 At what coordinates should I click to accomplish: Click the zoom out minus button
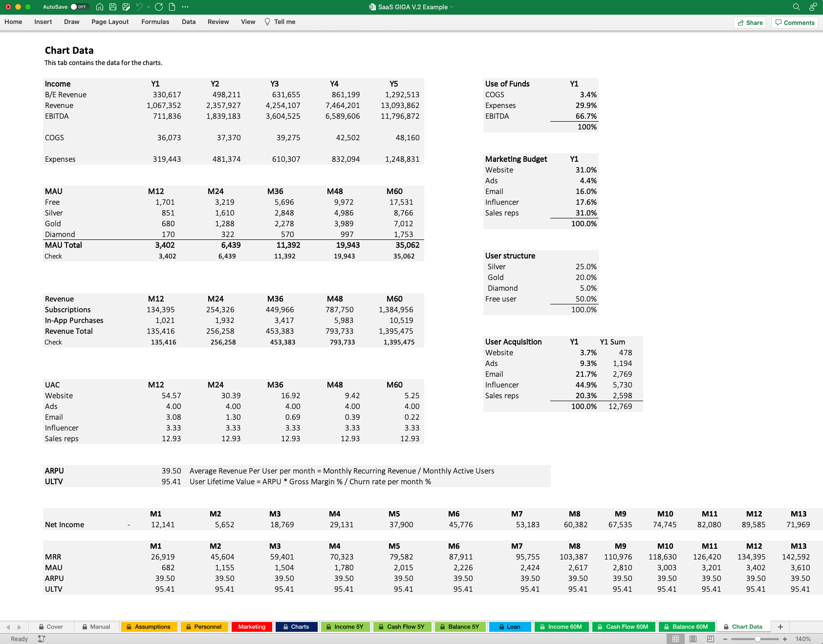(x=725, y=639)
